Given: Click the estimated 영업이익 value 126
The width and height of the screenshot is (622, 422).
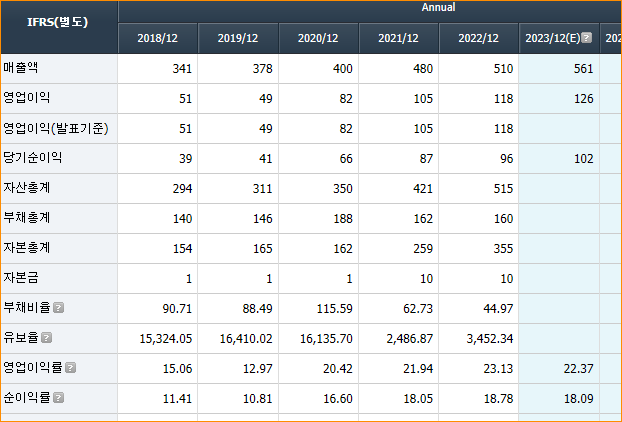Looking at the screenshot, I should click(x=584, y=99).
